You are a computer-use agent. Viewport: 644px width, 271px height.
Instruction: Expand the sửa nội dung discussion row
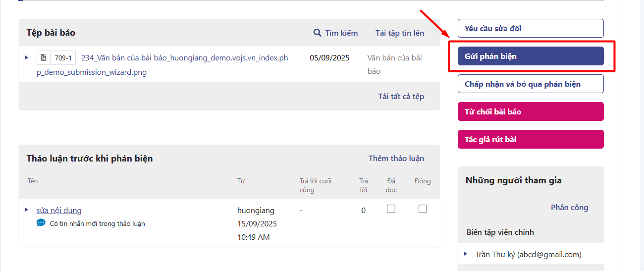pos(27,210)
